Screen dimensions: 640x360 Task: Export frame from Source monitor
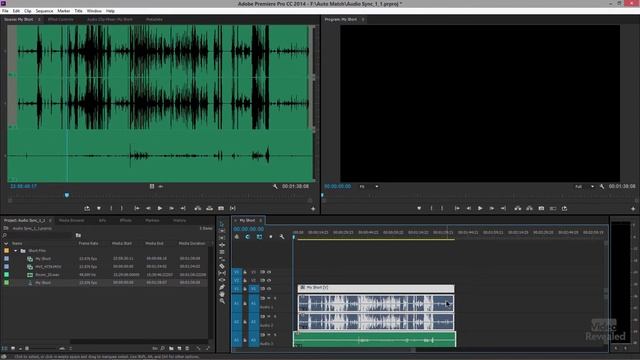pos(221,208)
